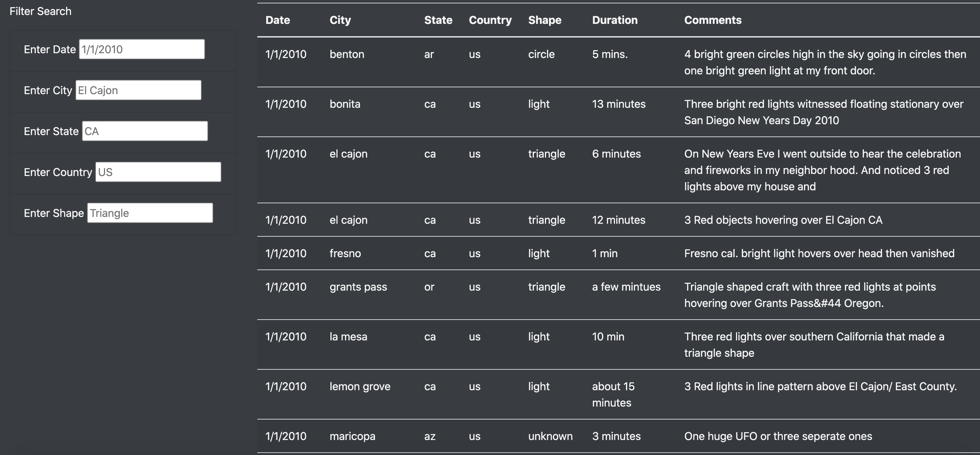Screen dimensions: 980x455
Task: Select the Enter State input showing CA
Action: point(144,131)
